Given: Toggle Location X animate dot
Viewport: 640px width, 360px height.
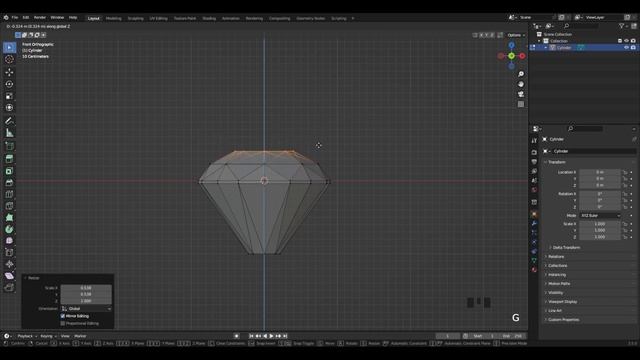Looking at the screenshot, I should (x=631, y=172).
